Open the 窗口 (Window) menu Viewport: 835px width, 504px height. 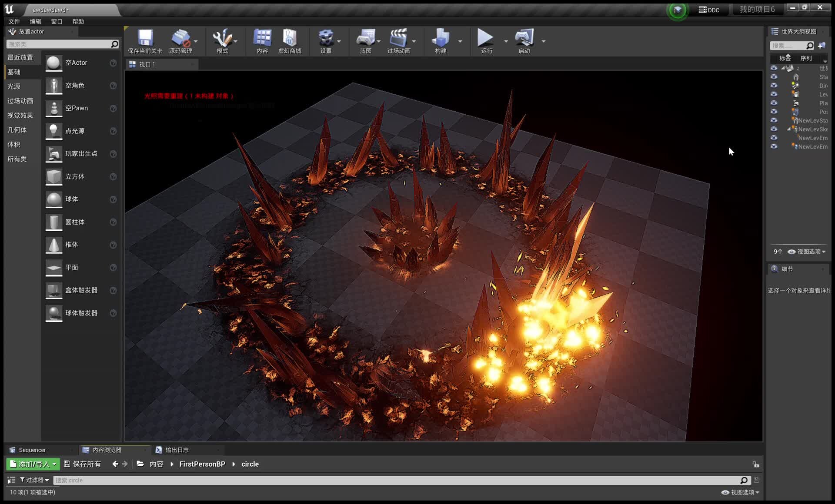pos(56,21)
